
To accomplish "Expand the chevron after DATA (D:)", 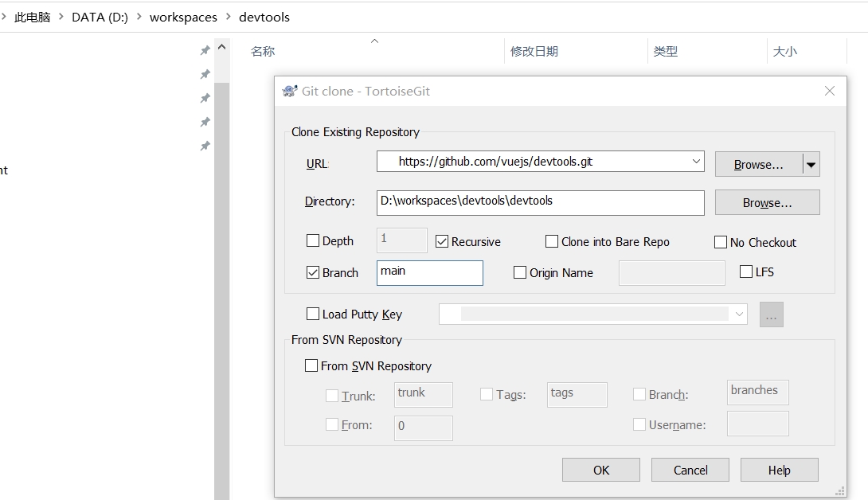I will click(x=139, y=18).
